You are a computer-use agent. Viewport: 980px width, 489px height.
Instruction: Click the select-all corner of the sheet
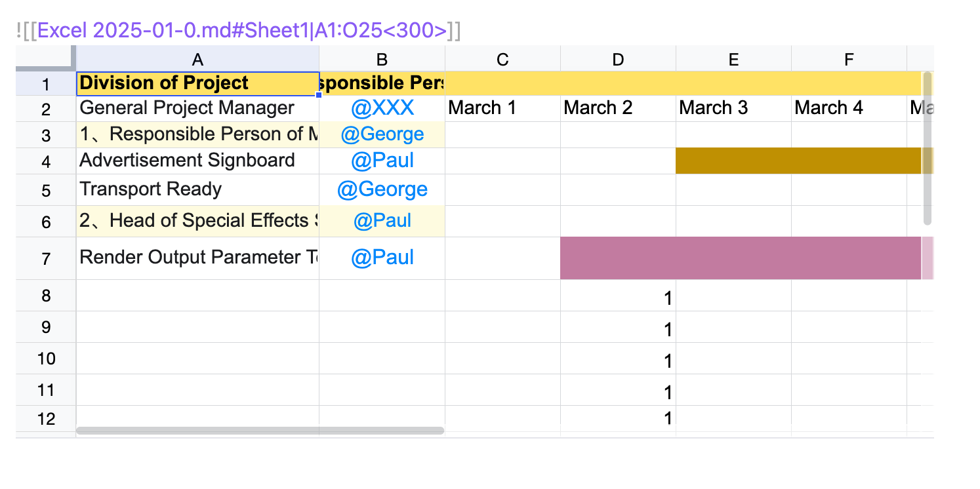(x=45, y=58)
